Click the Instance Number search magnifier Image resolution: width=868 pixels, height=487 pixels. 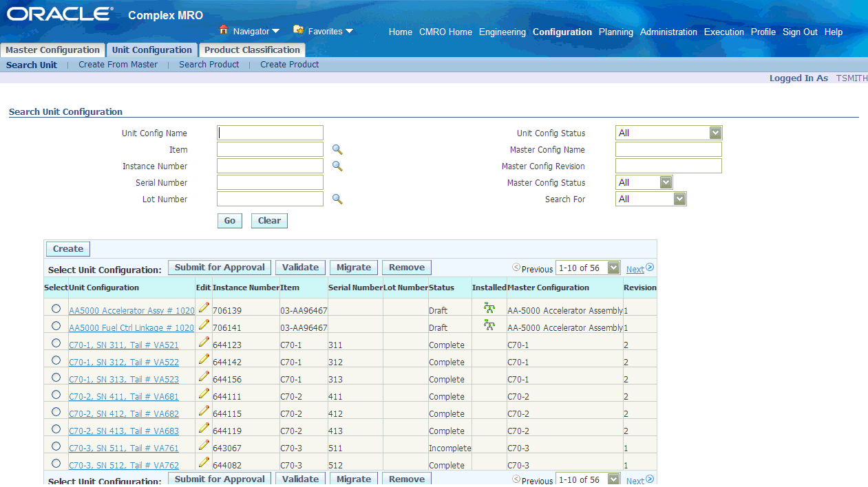click(x=337, y=166)
